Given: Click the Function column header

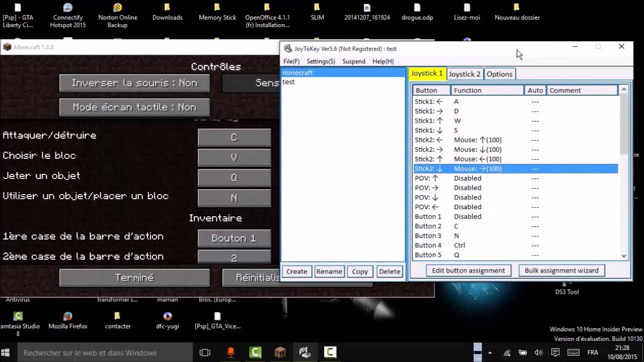Looking at the screenshot, I should (487, 90).
